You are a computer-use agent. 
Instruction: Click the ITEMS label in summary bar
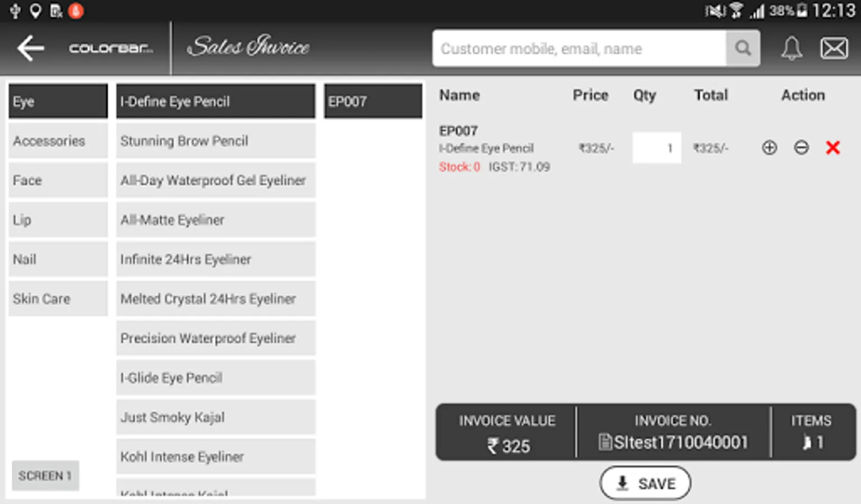[x=811, y=421]
